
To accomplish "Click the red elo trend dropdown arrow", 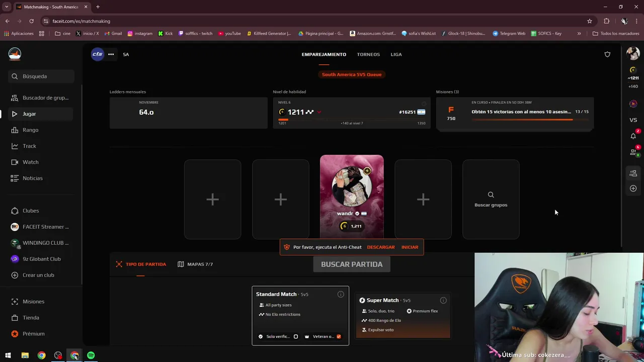I will (319, 112).
